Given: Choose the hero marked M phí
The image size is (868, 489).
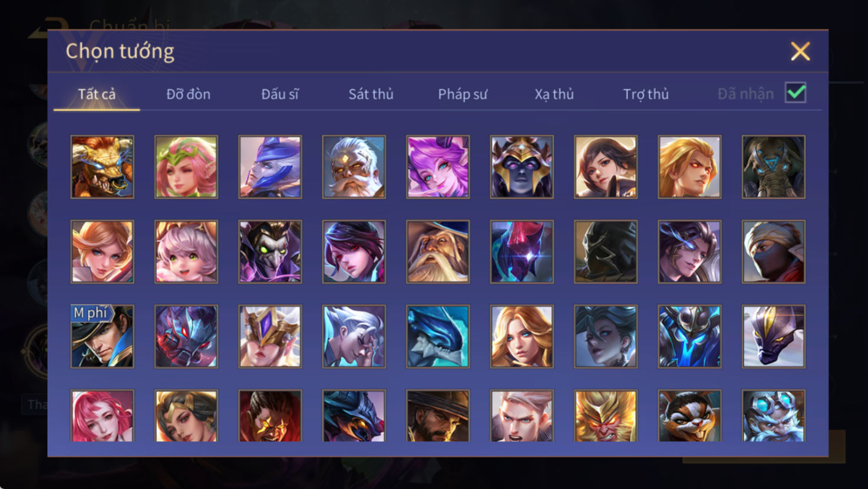Looking at the screenshot, I should [103, 336].
